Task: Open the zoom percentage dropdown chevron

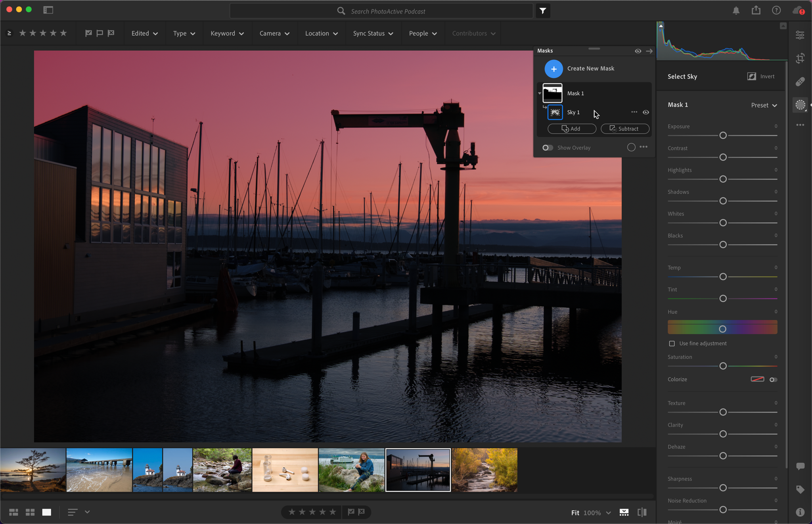Action: [609, 513]
